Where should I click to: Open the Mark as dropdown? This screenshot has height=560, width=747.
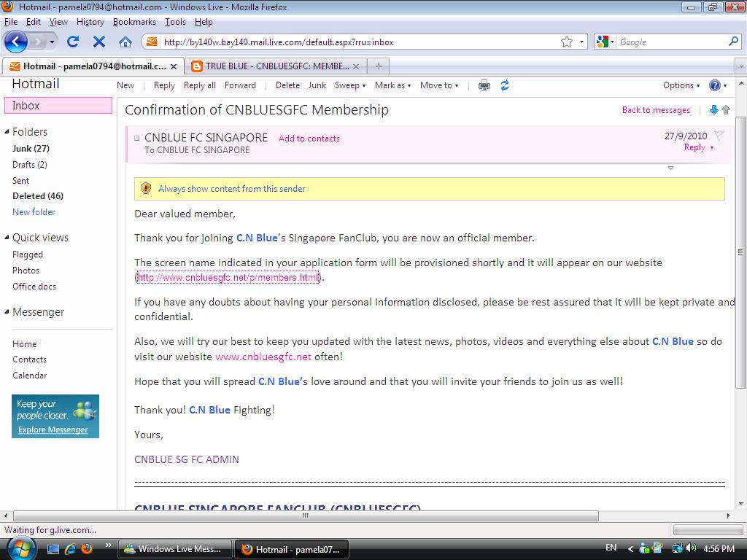(392, 85)
